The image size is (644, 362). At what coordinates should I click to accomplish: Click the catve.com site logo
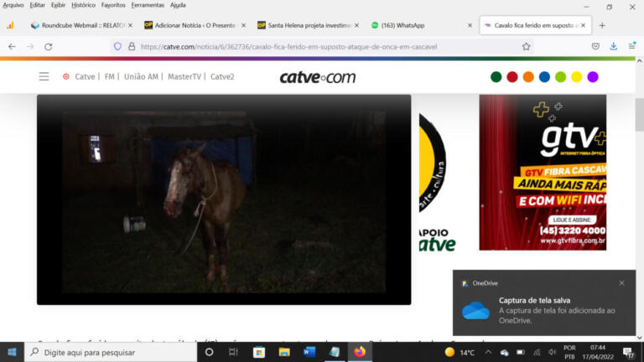[x=318, y=77]
